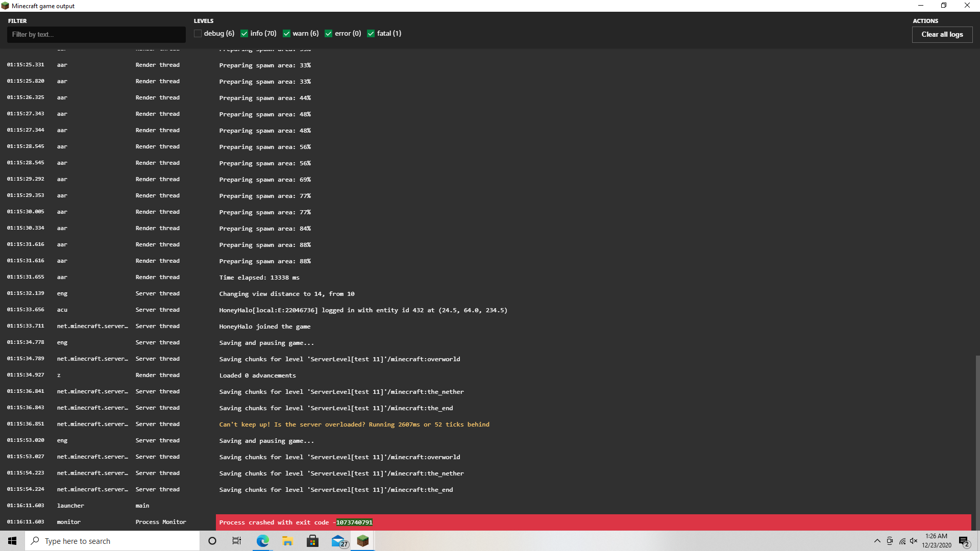980x551 pixels.
Task: Launch Microsoft Edge from the taskbar
Action: [x=262, y=541]
